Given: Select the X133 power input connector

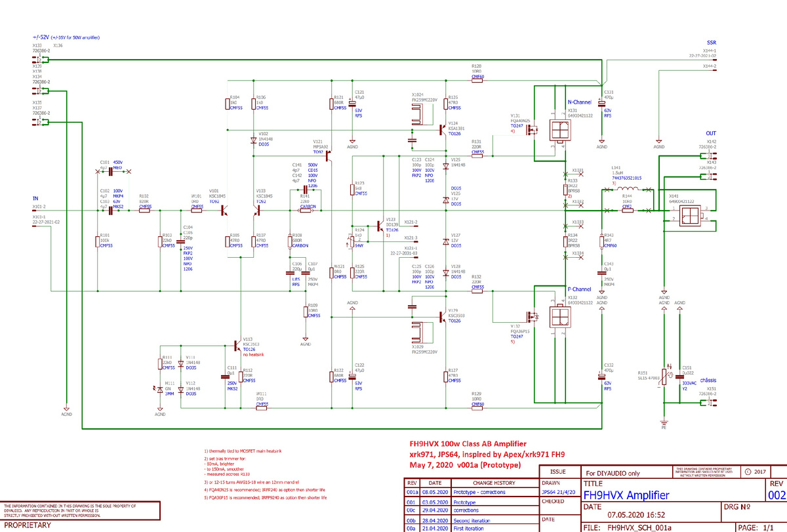Looking at the screenshot, I should (x=41, y=60).
